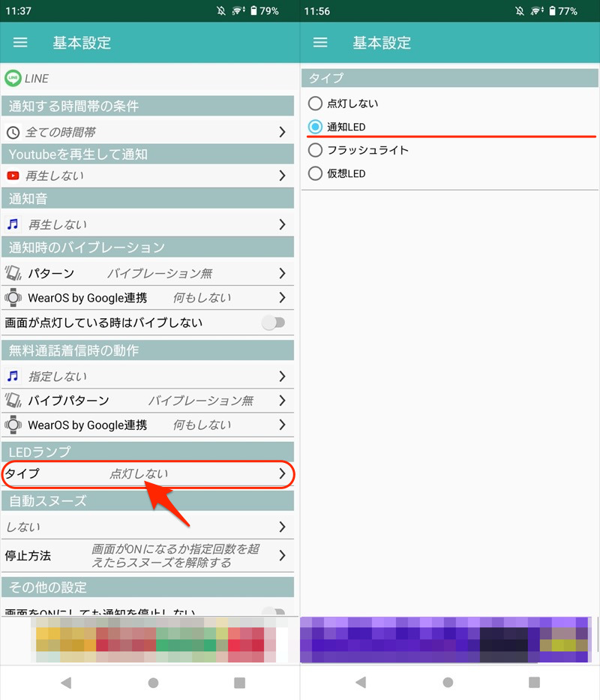Image resolution: width=600 pixels, height=700 pixels.
Task: Tap the music note icon under 通知音
Action: [13, 224]
